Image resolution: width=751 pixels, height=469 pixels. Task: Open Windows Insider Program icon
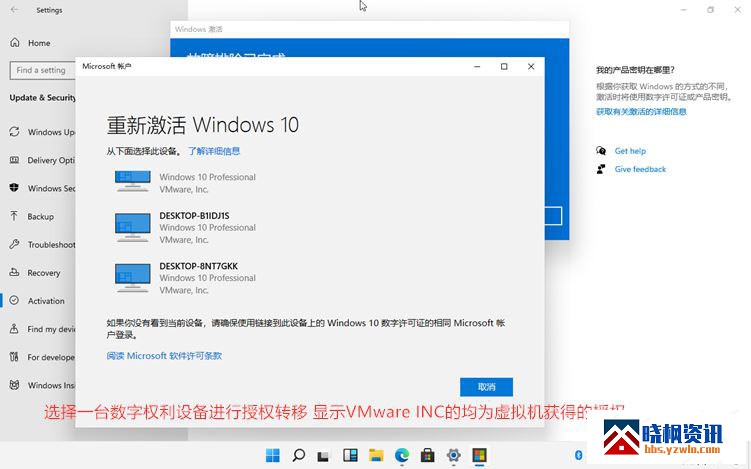(x=14, y=385)
